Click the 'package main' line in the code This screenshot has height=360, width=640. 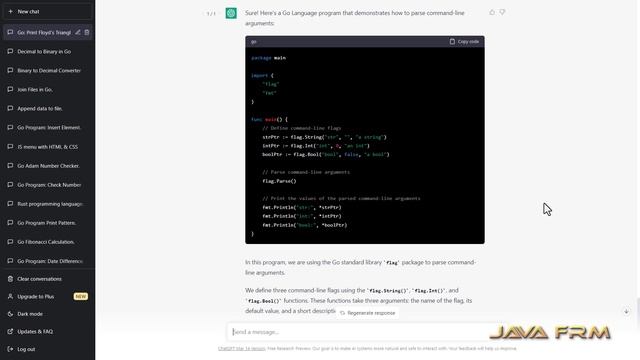[x=268, y=58]
